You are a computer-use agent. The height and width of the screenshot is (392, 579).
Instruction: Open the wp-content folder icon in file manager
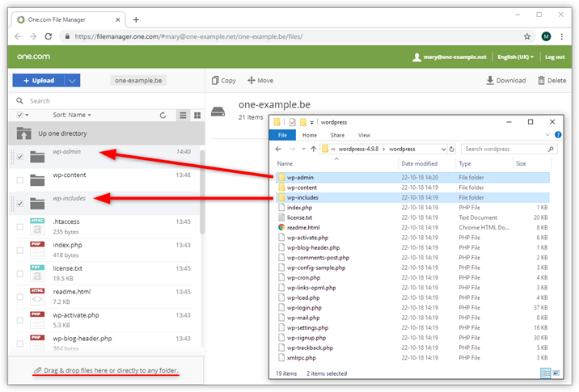click(x=37, y=180)
